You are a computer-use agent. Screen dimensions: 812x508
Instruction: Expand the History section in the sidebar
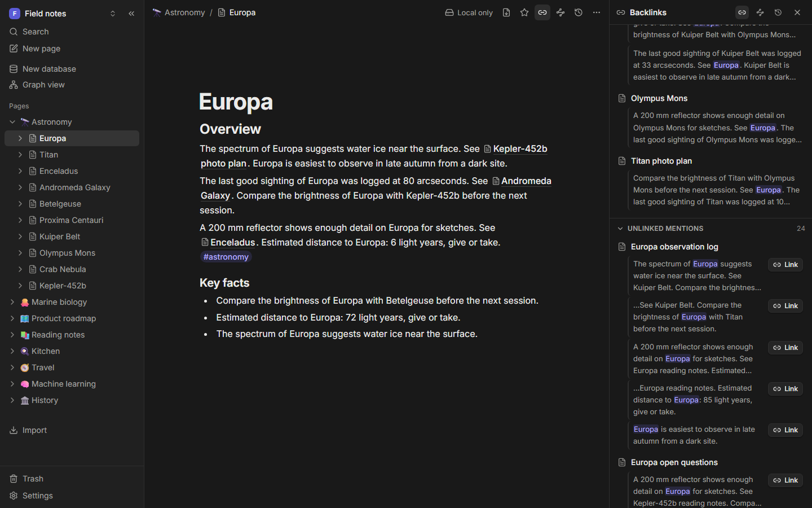coord(12,400)
